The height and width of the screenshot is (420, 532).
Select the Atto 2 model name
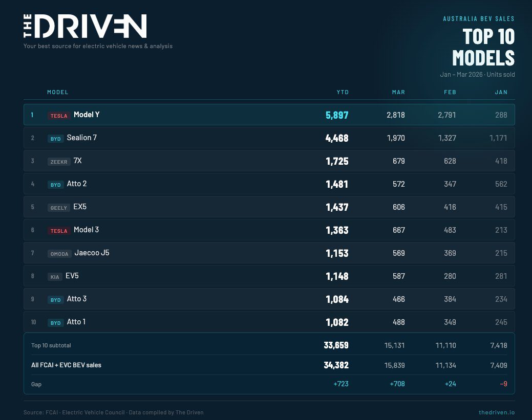(x=77, y=184)
